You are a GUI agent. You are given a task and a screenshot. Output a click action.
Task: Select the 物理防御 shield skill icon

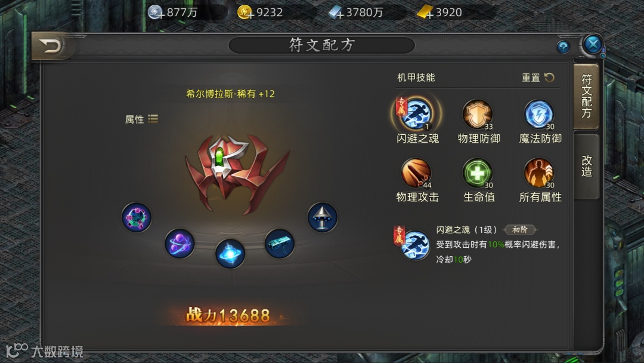click(477, 114)
